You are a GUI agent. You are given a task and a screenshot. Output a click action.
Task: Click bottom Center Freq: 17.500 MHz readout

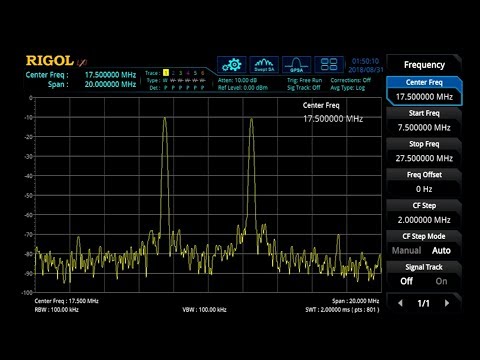tap(66, 301)
